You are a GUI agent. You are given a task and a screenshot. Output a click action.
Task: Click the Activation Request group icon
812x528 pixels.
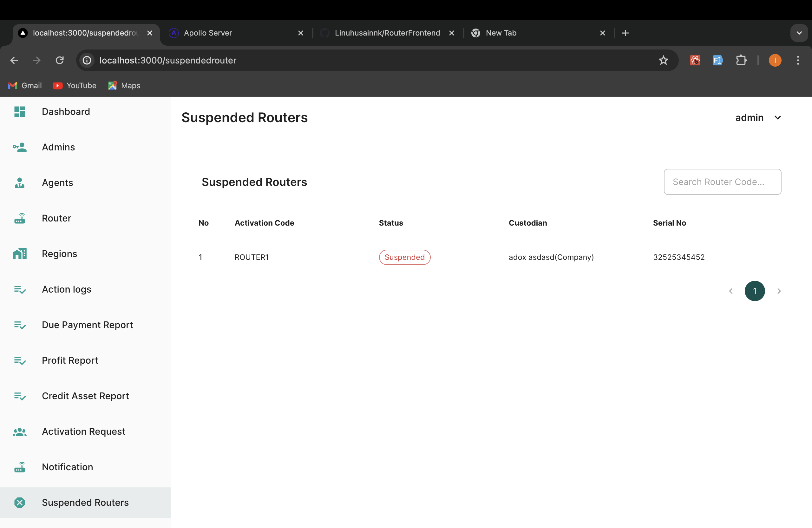point(19,432)
